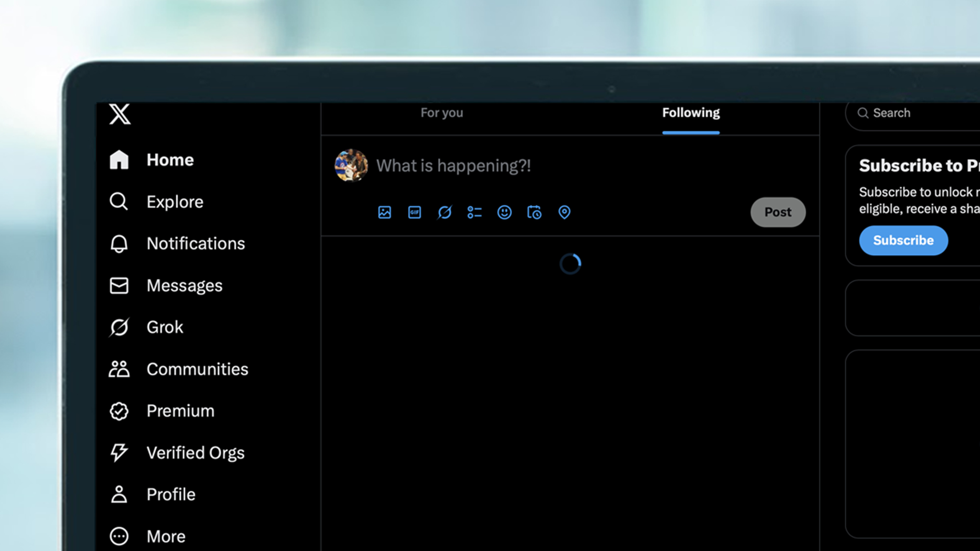The width and height of the screenshot is (980, 551).
Task: Click the Post button
Action: [778, 212]
